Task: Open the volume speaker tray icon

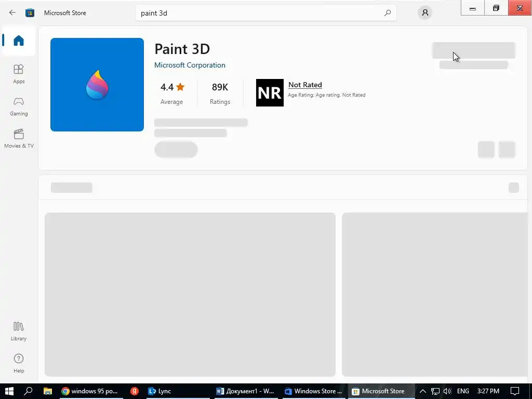Action: tap(447, 391)
